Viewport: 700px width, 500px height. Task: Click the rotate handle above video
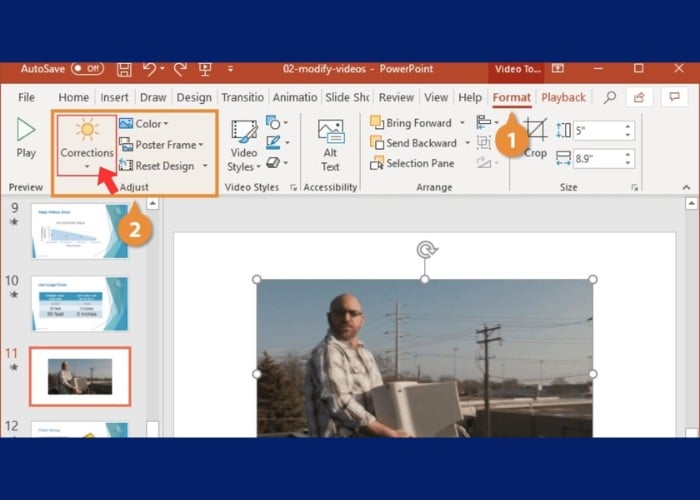click(425, 249)
